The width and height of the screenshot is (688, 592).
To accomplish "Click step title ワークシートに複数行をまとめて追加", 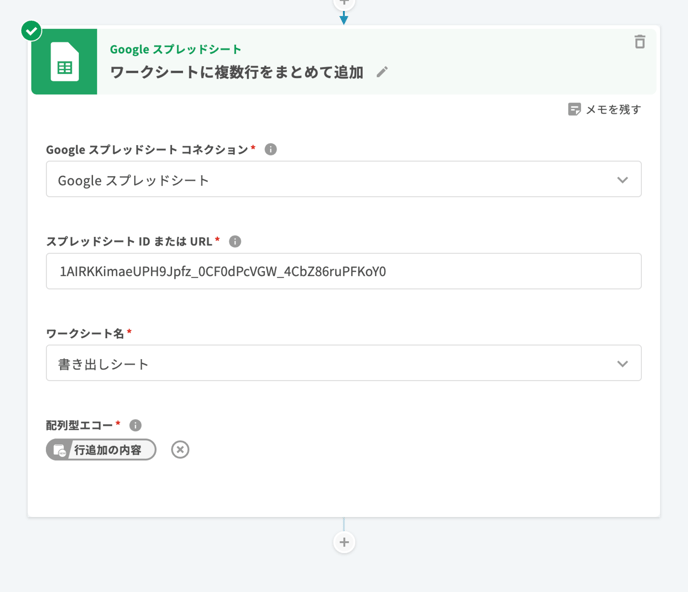I will pyautogui.click(x=236, y=72).
